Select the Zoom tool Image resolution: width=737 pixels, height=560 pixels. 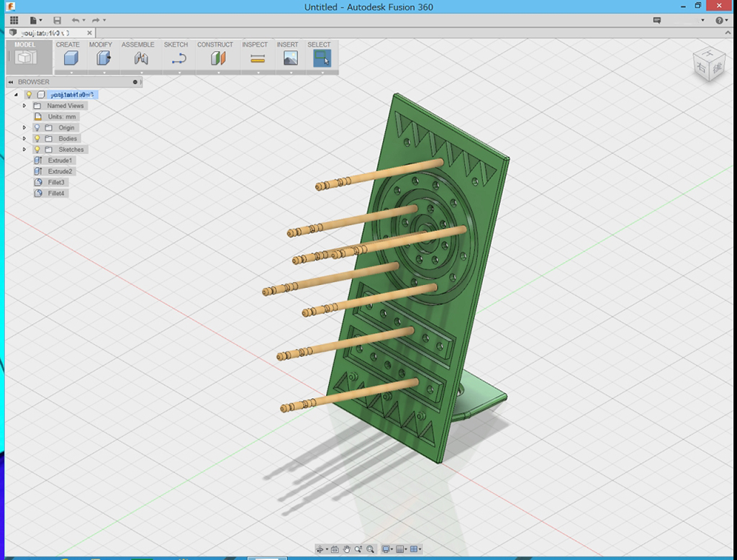358,549
